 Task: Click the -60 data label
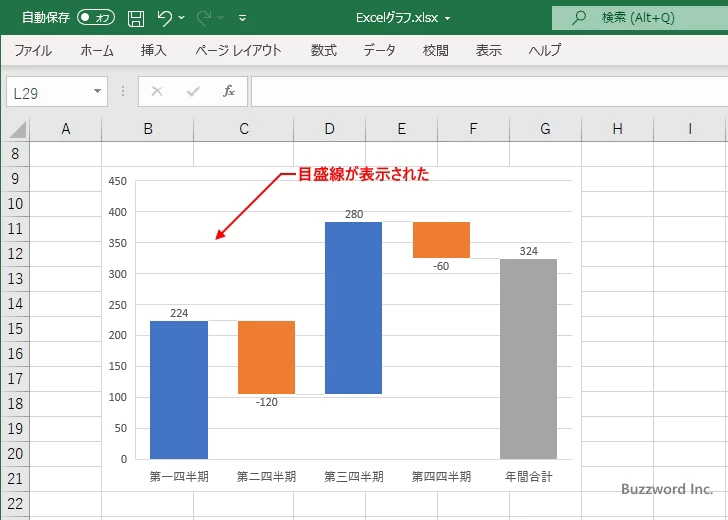441,266
